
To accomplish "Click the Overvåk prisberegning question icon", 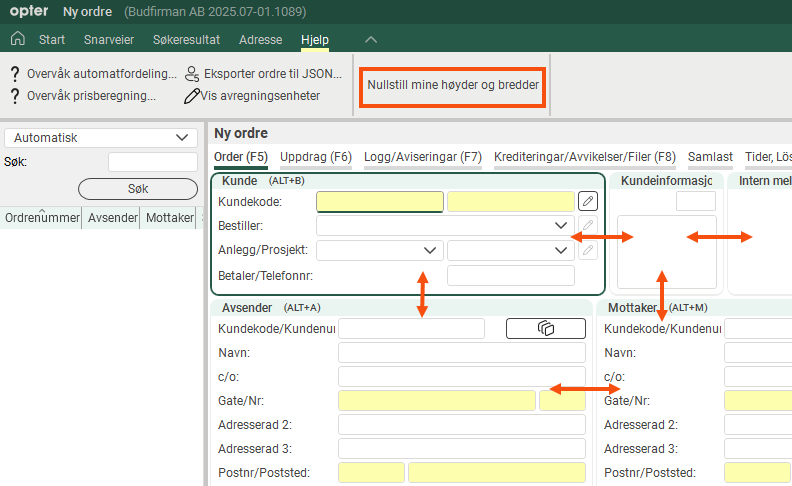I will [x=15, y=96].
